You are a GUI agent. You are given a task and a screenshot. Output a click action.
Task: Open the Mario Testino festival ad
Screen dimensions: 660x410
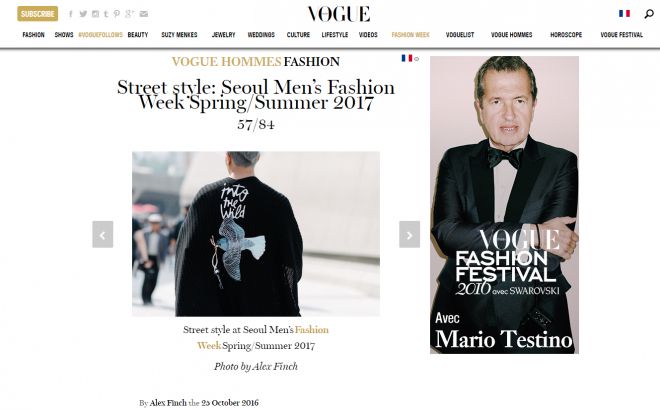[x=504, y=204]
